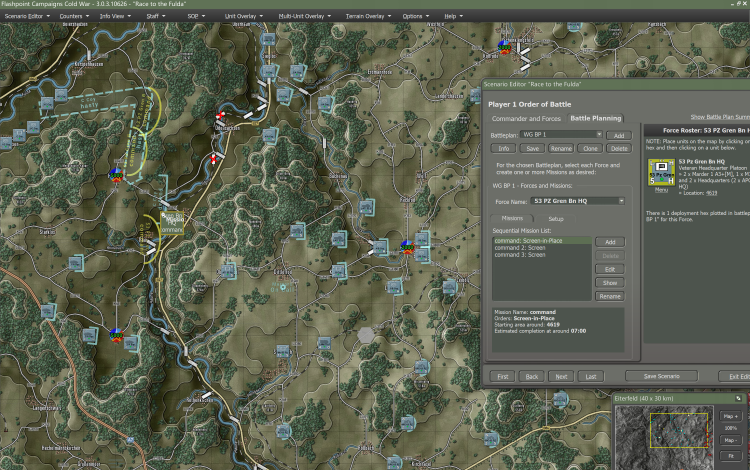The width and height of the screenshot is (750, 470).
Task: Open the Scenario Editor menu
Action: coord(27,16)
